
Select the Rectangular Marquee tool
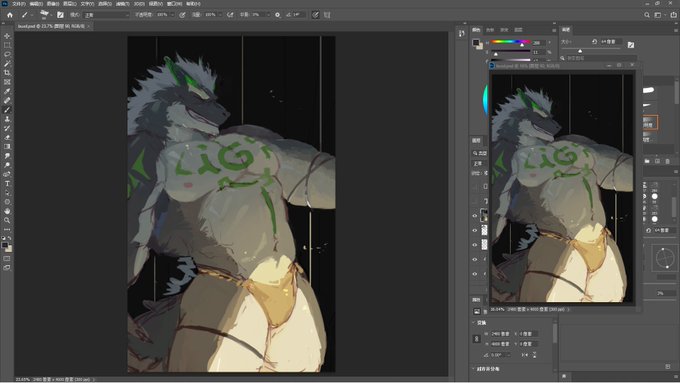click(7, 45)
